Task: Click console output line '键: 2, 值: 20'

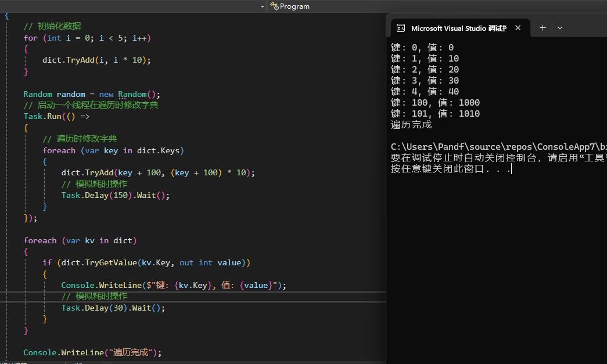Action: point(425,70)
